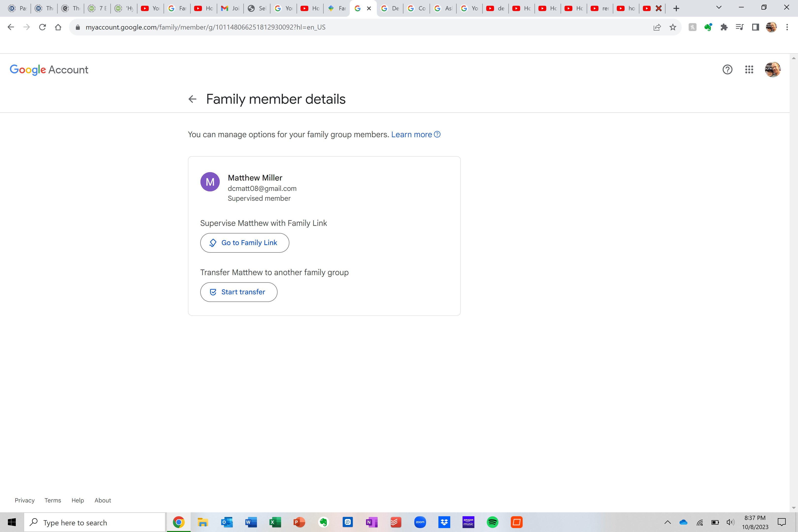This screenshot has height=532, width=798.
Task: Bookmark this page with the star icon
Action: click(672, 27)
